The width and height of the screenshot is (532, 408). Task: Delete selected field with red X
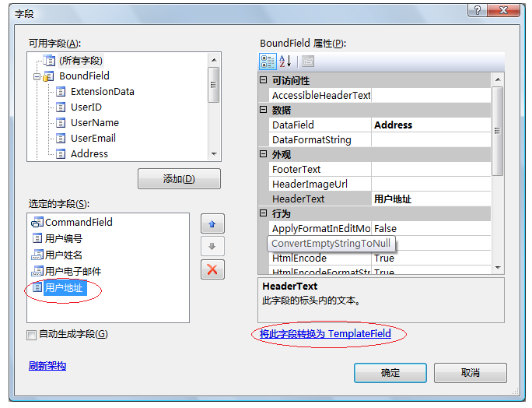tap(212, 269)
